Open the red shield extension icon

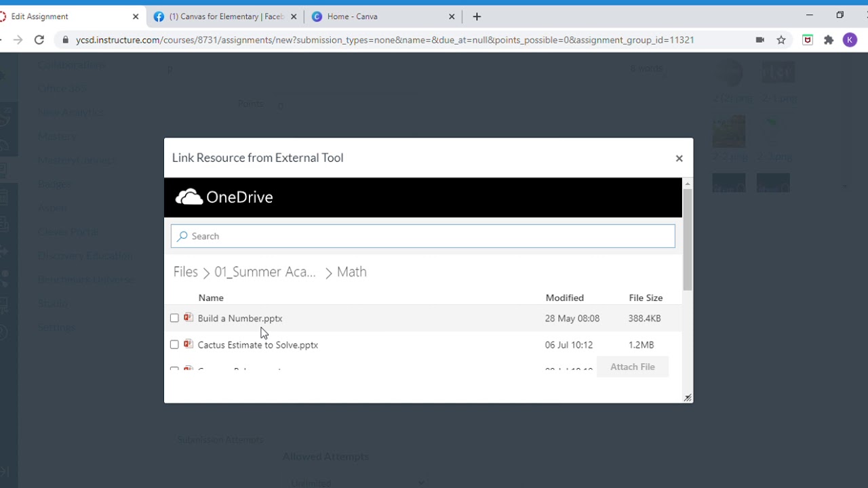pos(808,40)
